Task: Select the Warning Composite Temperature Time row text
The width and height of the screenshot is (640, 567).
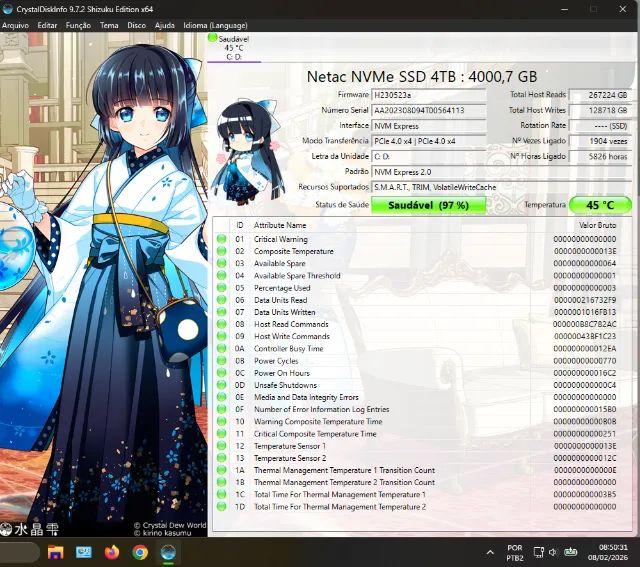Action: (318, 421)
